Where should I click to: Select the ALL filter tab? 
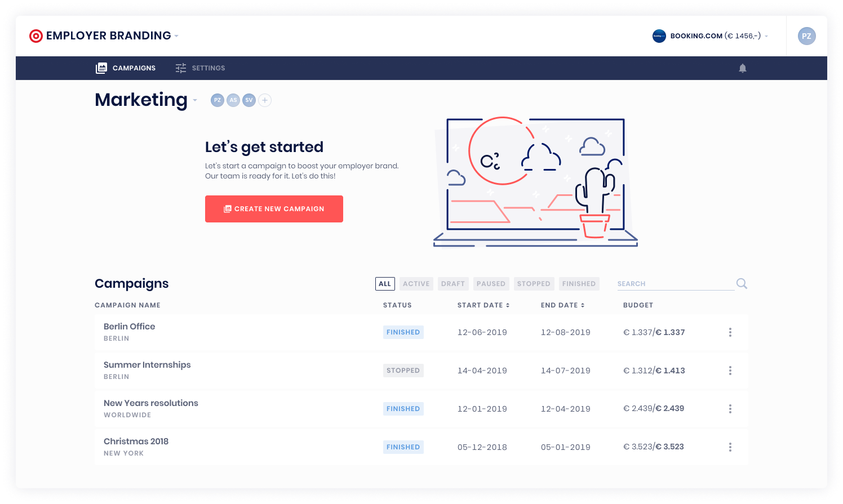pyautogui.click(x=385, y=284)
